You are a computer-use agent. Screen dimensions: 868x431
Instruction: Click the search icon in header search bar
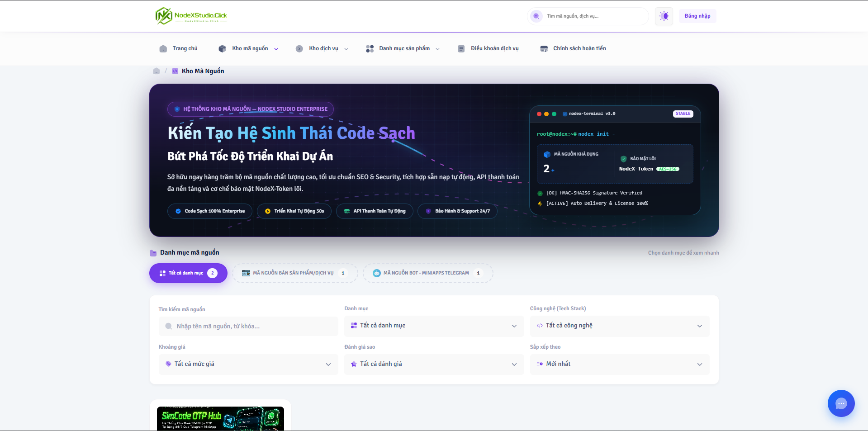[x=536, y=16]
